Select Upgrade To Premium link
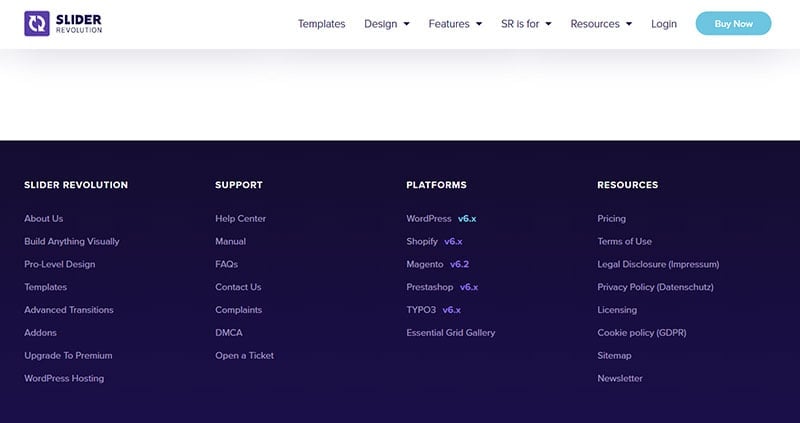 pos(68,356)
